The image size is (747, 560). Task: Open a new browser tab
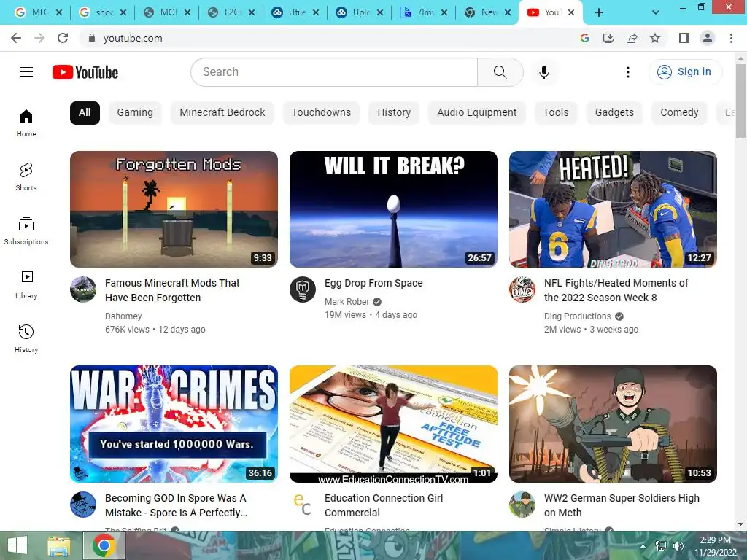coord(599,13)
